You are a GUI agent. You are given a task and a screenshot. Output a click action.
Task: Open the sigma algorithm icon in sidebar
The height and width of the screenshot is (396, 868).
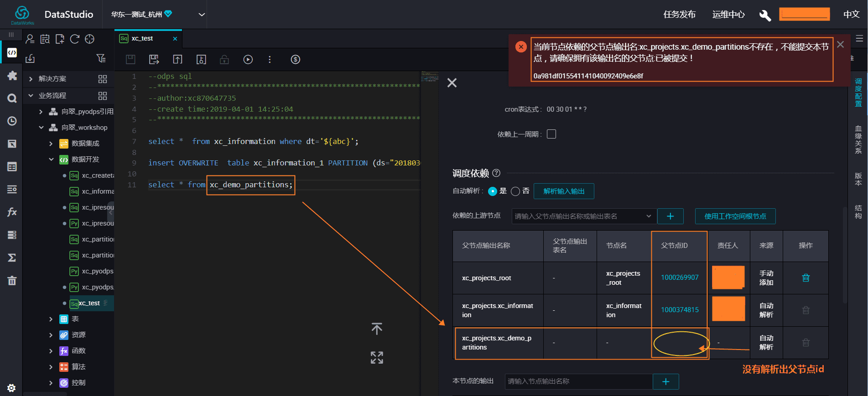(12, 257)
